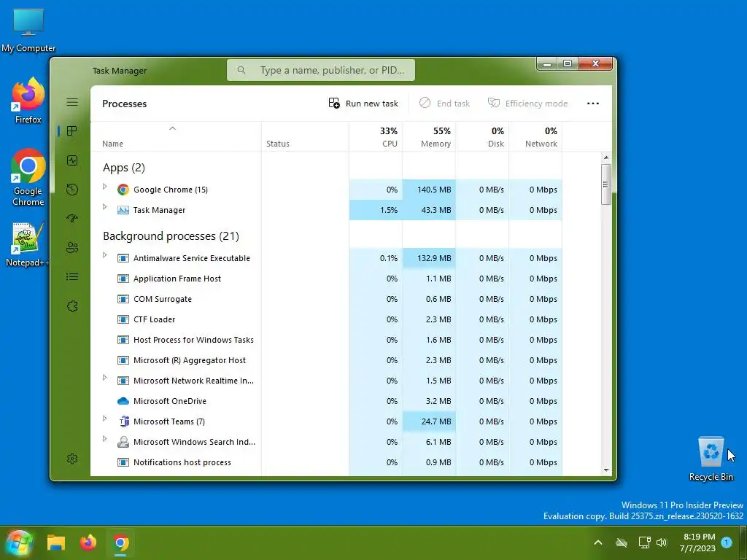Click the scrollbar up arrow
The image size is (747, 560).
(606, 157)
